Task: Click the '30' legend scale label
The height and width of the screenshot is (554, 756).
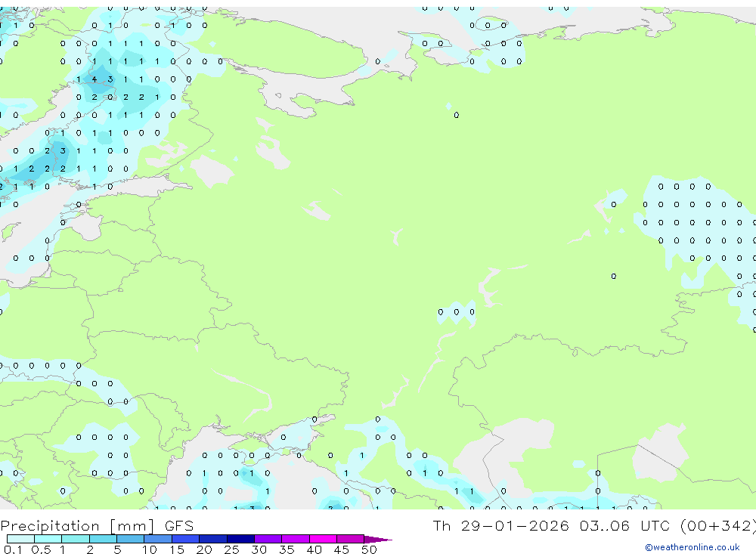Action: click(x=259, y=549)
